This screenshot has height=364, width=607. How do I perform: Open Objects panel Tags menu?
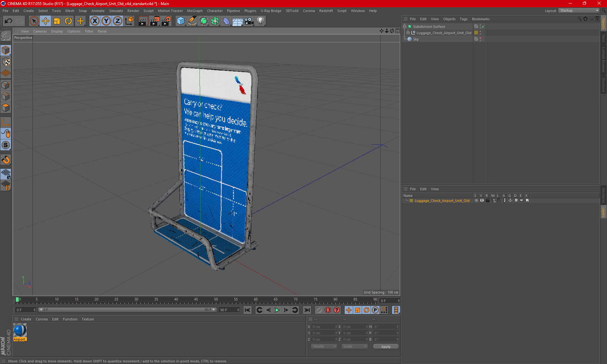point(463,19)
